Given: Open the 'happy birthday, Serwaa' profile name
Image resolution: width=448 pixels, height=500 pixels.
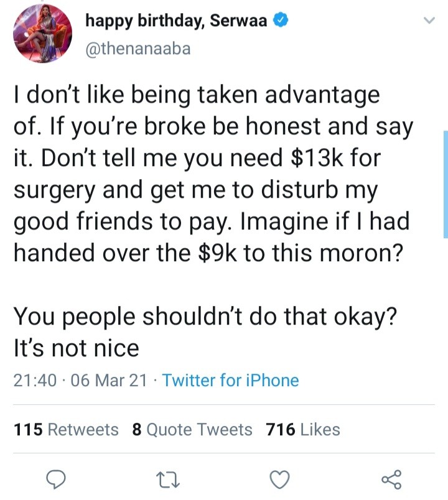Looking at the screenshot, I should 176,21.
